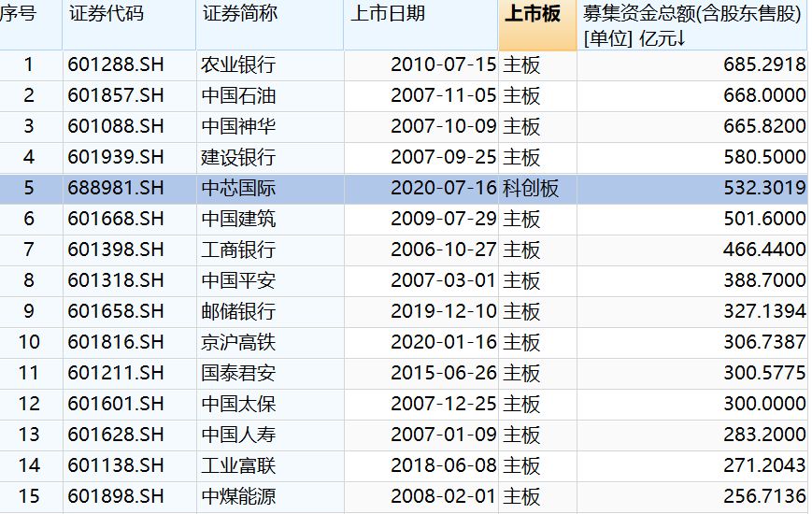Screen dimensions: 812x514
Task: Click amount 271.2043
Action: (691, 465)
